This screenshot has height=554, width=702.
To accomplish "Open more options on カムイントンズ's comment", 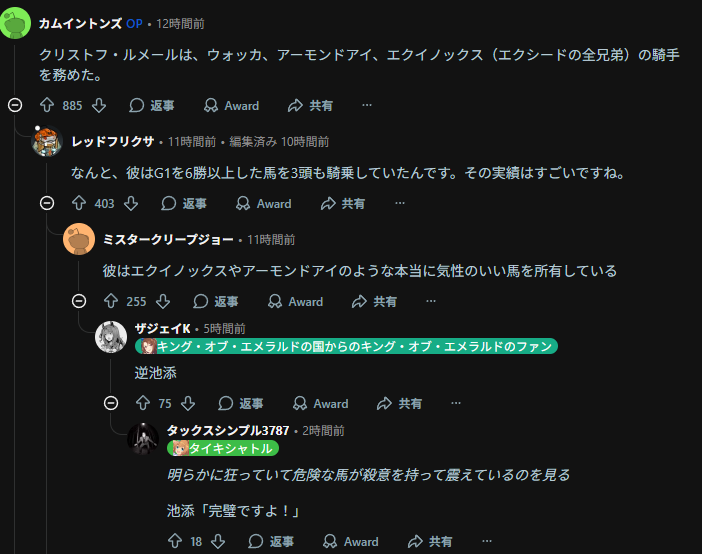I will [367, 105].
